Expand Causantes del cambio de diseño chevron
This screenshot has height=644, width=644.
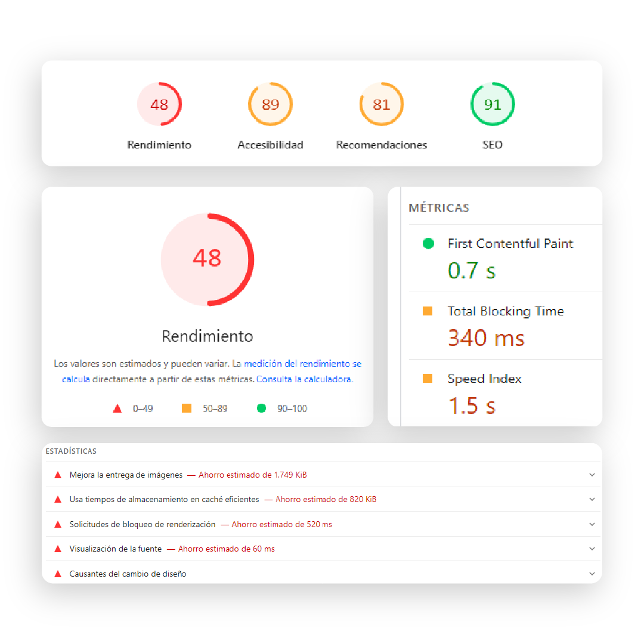point(592,574)
